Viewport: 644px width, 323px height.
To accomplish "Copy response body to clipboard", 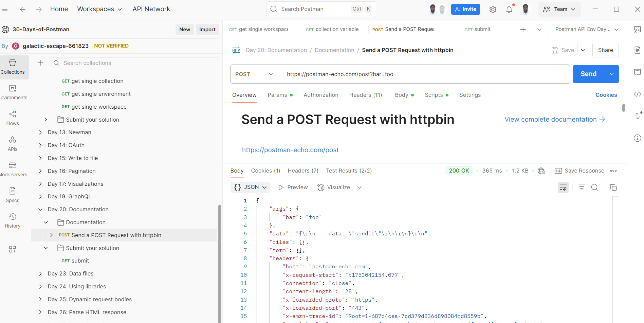I will [613, 187].
